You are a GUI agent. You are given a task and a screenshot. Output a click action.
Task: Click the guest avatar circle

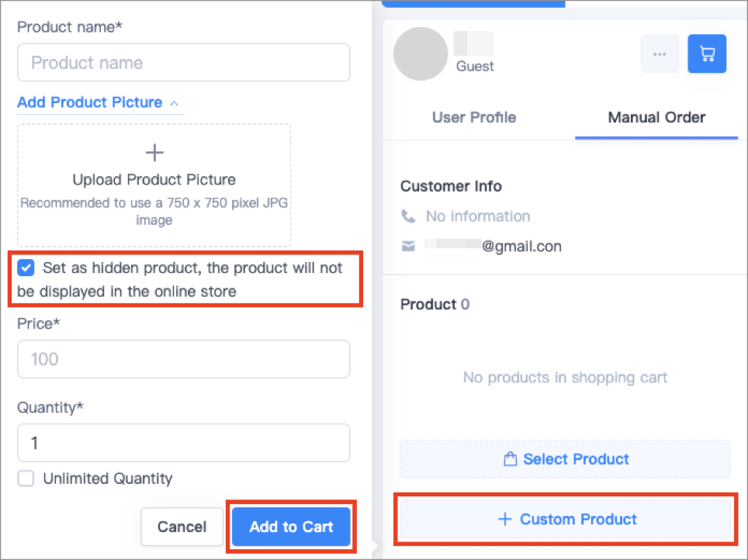click(421, 54)
